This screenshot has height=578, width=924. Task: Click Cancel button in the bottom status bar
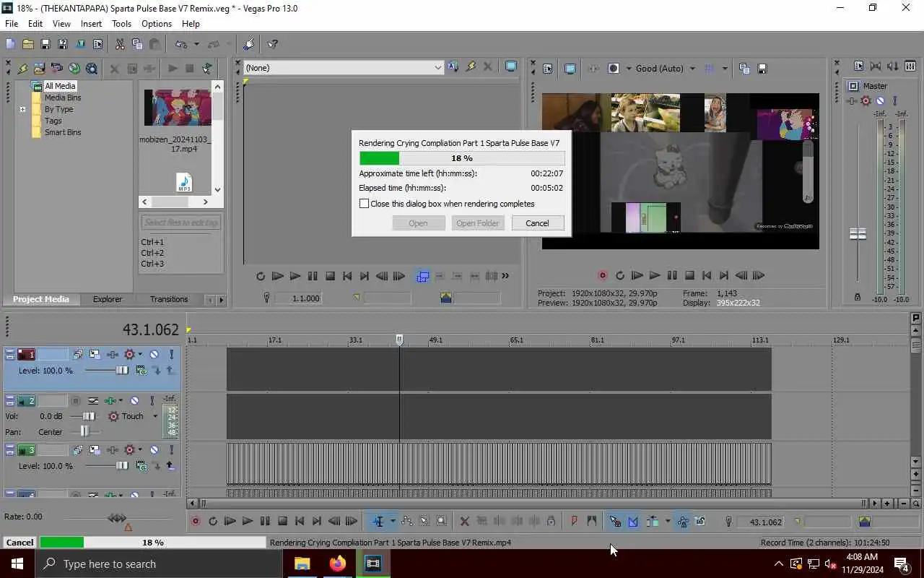(x=19, y=543)
